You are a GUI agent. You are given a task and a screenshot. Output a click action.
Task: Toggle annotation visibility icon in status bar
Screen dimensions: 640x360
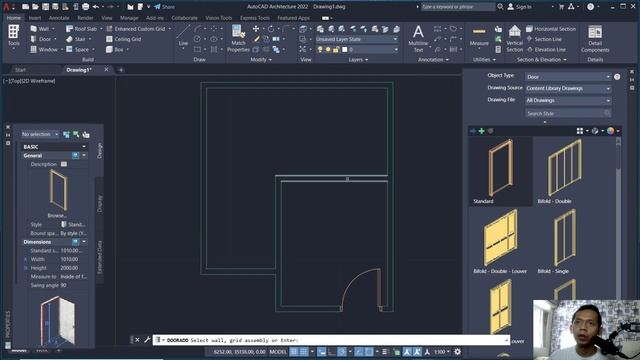pos(407,351)
